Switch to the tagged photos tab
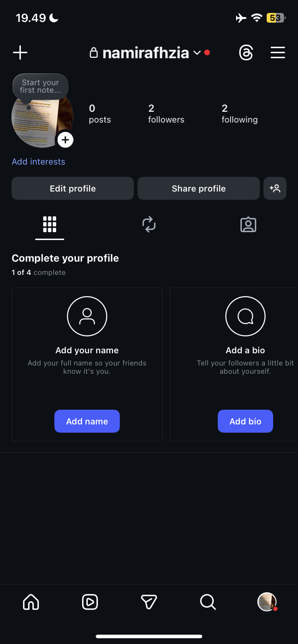The width and height of the screenshot is (298, 644). [248, 225]
